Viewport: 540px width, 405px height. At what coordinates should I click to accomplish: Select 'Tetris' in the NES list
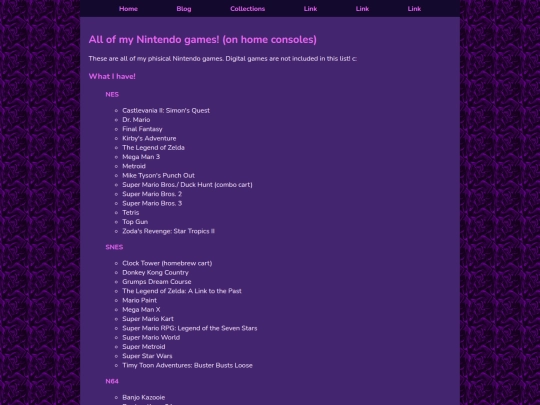coord(131,213)
